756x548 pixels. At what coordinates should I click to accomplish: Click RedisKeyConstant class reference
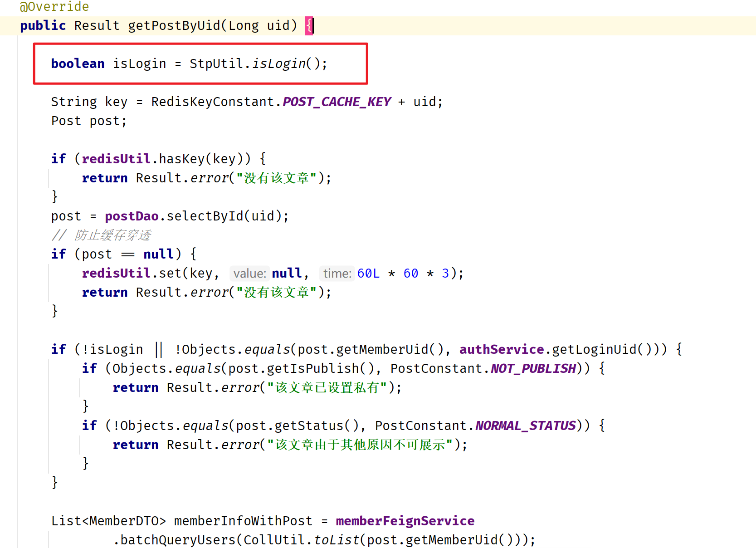tap(212, 102)
